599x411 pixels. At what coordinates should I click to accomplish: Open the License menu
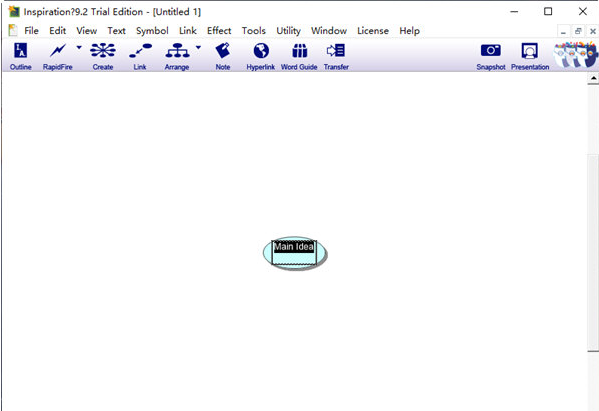click(373, 31)
